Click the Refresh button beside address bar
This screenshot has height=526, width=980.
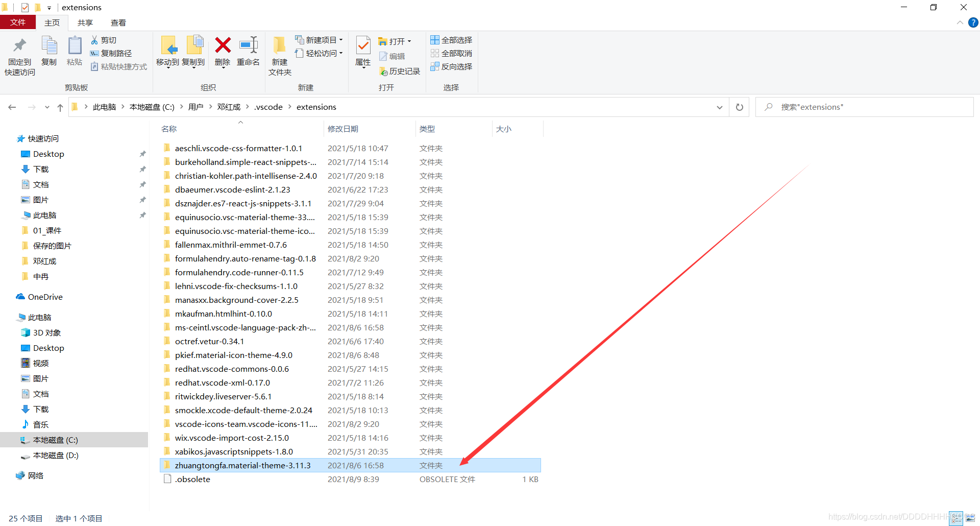(739, 107)
